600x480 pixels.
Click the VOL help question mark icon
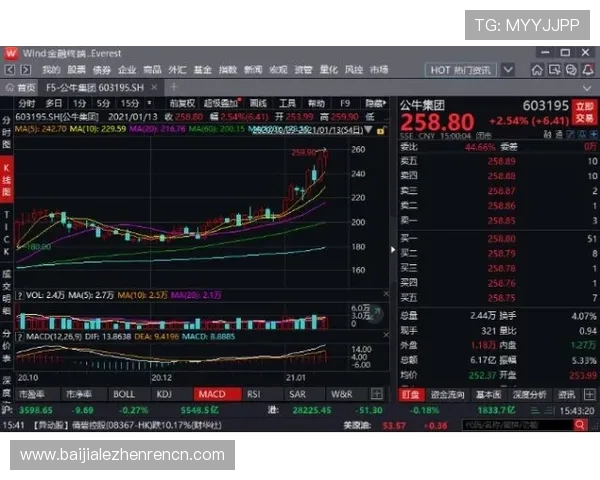[x=20, y=296]
